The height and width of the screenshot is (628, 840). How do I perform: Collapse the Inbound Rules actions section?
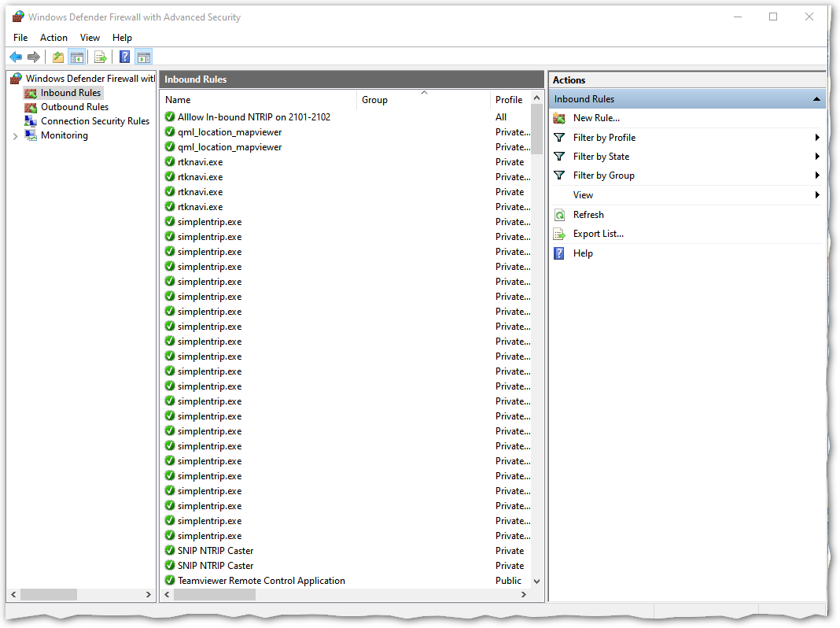(816, 99)
